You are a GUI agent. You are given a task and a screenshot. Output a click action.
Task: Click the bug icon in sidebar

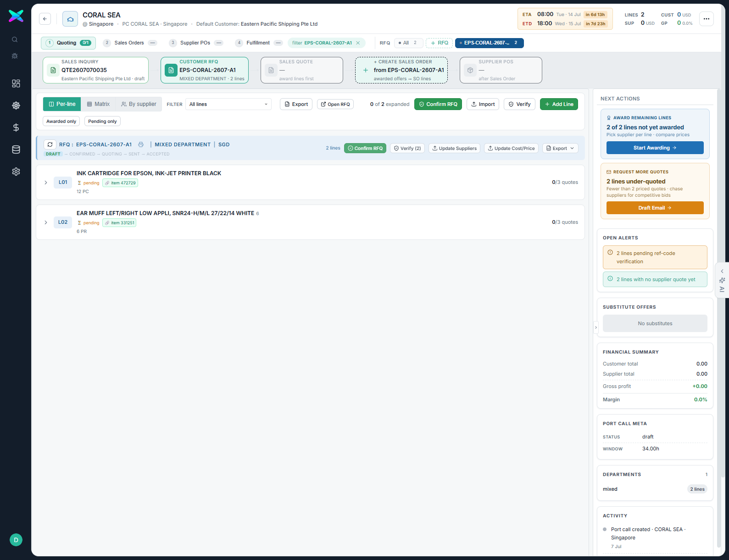pyautogui.click(x=15, y=55)
